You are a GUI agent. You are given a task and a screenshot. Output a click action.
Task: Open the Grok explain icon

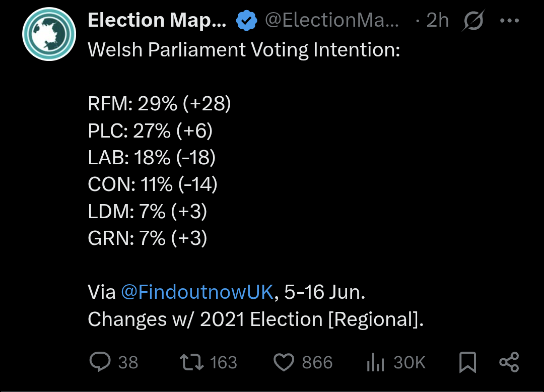[473, 21]
